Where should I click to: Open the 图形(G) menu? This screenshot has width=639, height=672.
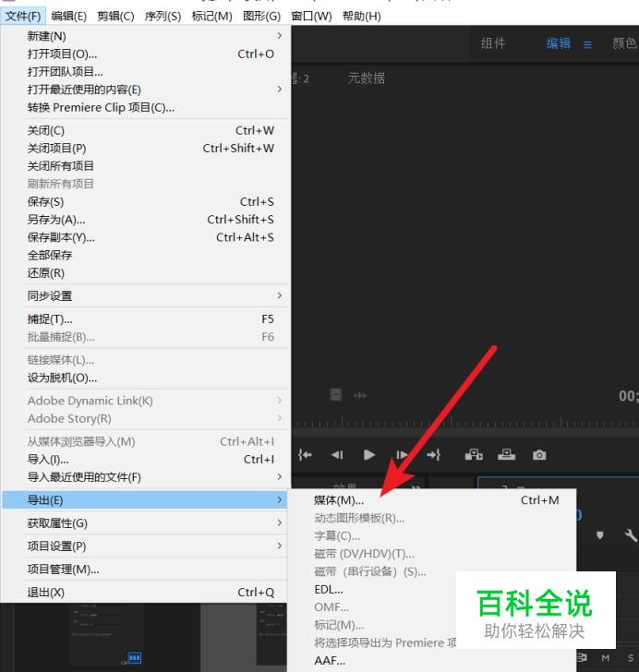(x=261, y=17)
